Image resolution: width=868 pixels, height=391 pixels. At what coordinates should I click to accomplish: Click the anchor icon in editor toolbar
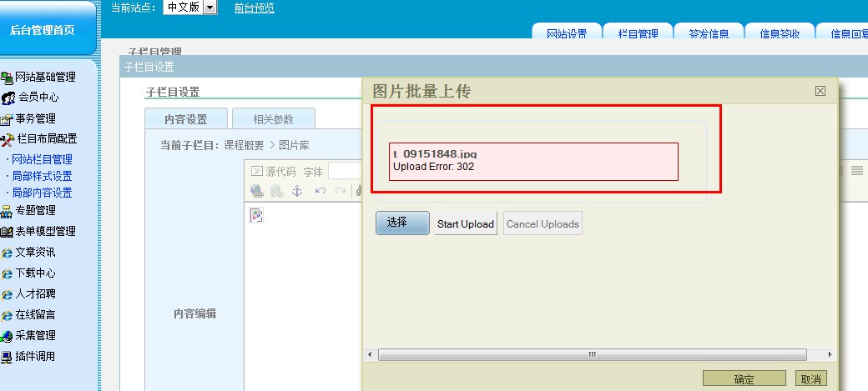[295, 191]
